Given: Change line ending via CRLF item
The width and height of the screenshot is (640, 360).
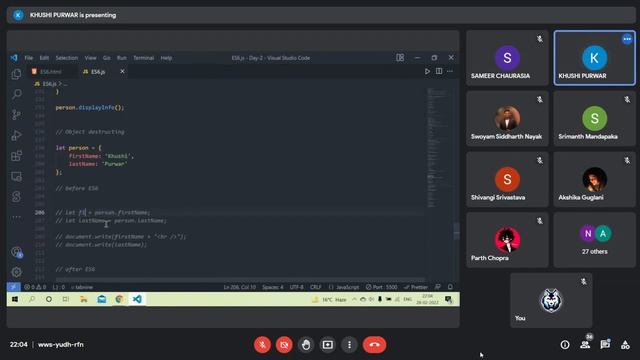Looking at the screenshot, I should click(x=316, y=287).
